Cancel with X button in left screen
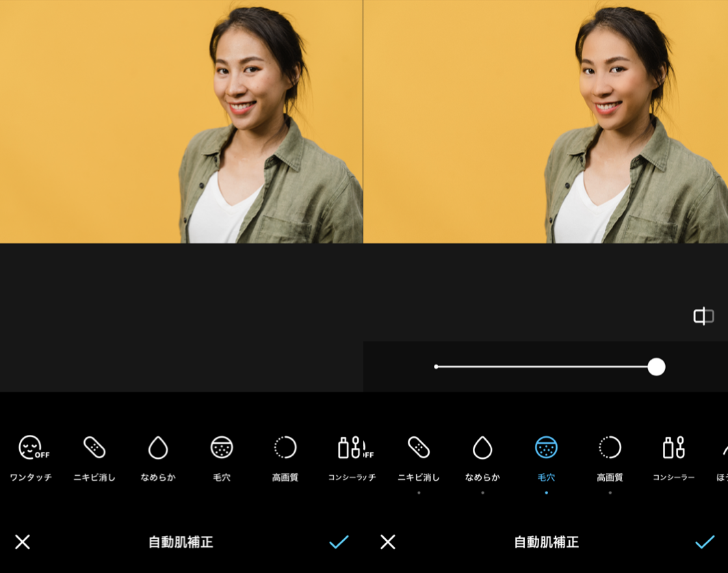 tap(23, 542)
